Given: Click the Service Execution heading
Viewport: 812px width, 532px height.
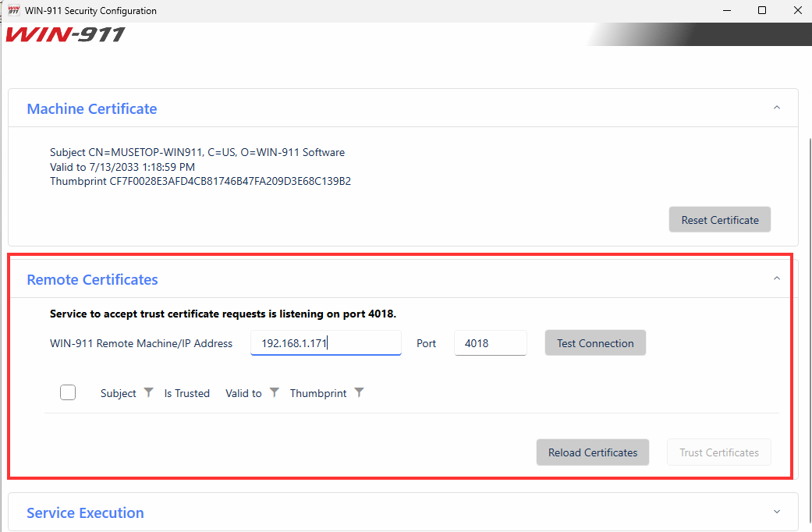Looking at the screenshot, I should click(86, 512).
